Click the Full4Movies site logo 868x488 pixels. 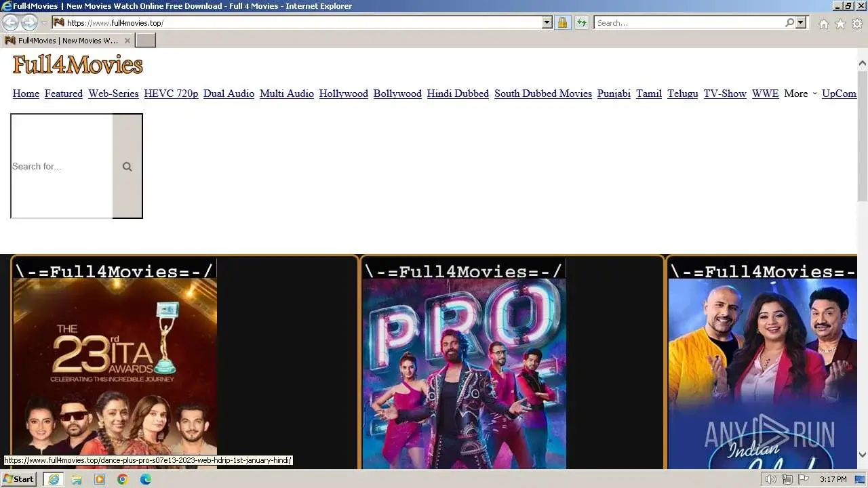point(78,65)
